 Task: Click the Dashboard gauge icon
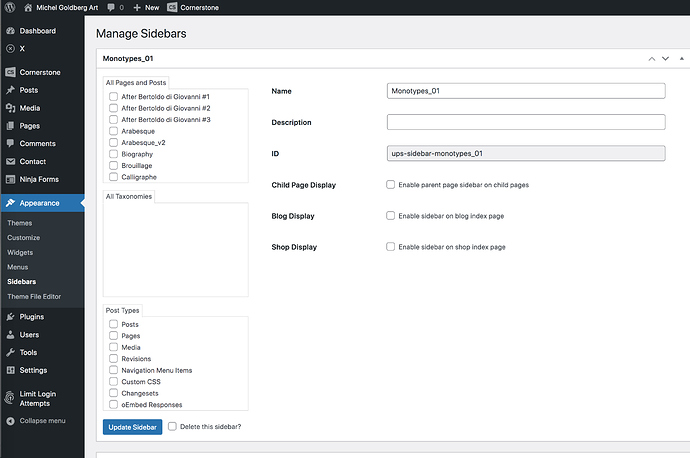(11, 31)
